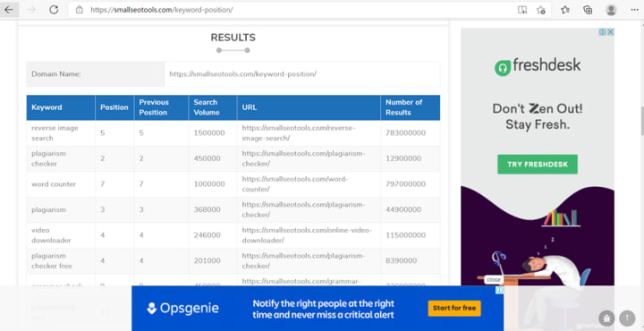The image size is (644, 331).
Task: Click the small close label on ad
Action: (x=493, y=280)
